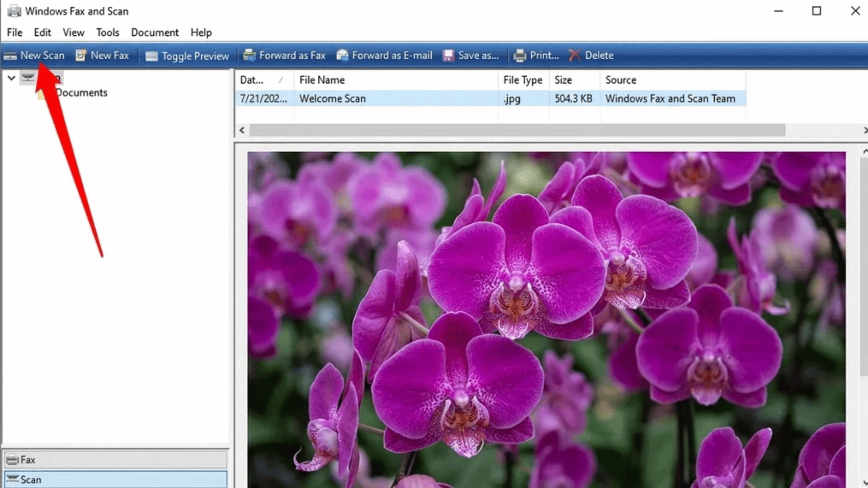Screen dimensions: 868x488
Task: Click the 504.3 KB size cell
Action: tap(573, 99)
